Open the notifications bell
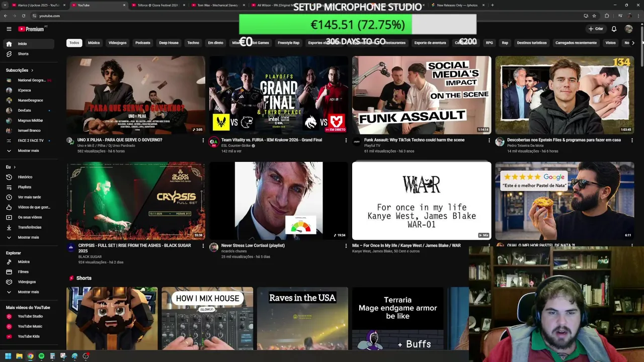644x362 pixels. [x=614, y=29]
